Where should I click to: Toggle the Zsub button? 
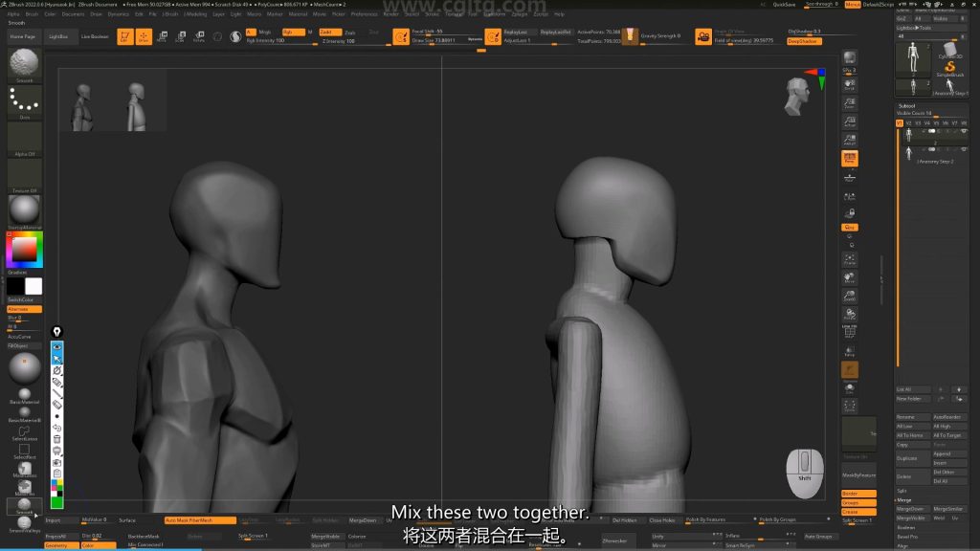[350, 33]
